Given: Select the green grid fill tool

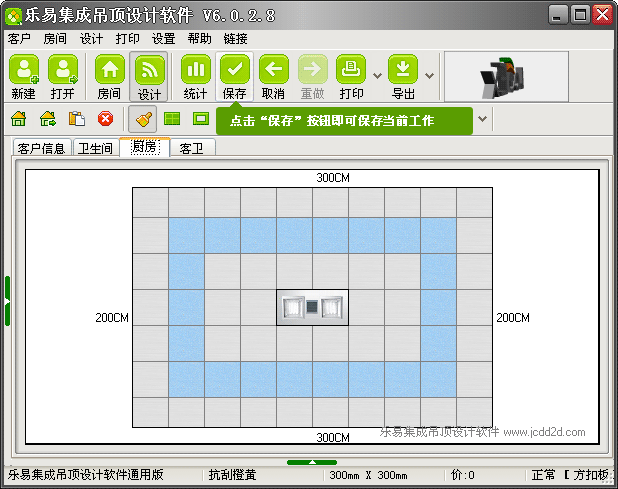Looking at the screenshot, I should pyautogui.click(x=172, y=119).
